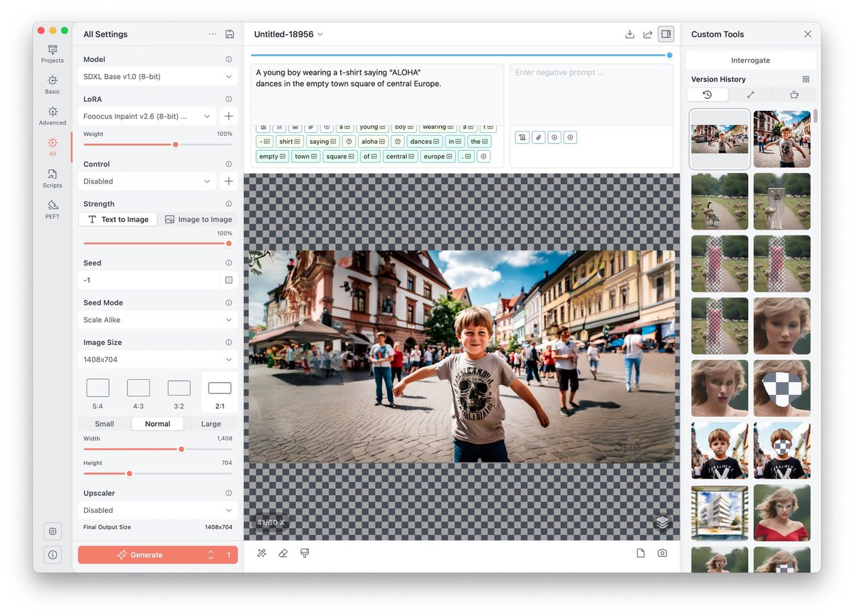Open the Control dropdown set to Disabled

tap(148, 181)
